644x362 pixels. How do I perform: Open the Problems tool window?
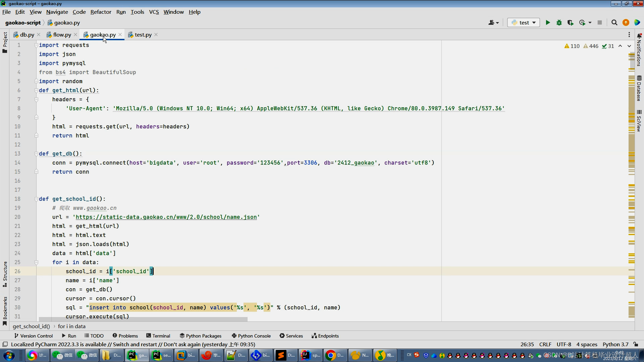click(125, 336)
